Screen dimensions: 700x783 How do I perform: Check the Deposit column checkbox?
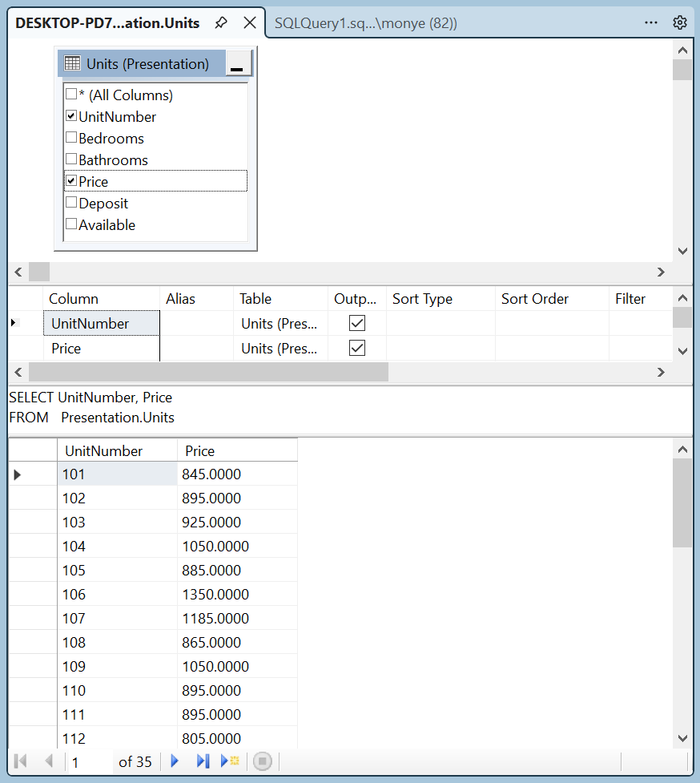pyautogui.click(x=71, y=202)
